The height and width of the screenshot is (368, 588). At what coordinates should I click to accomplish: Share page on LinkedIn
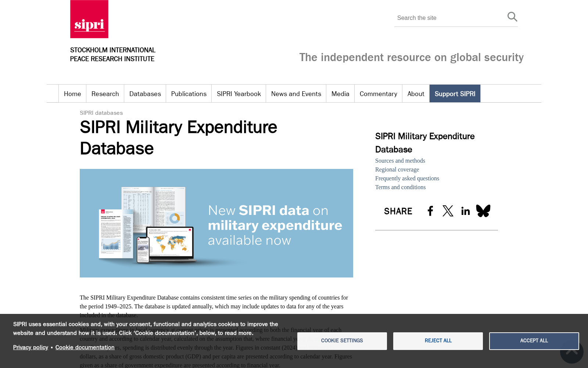pyautogui.click(x=466, y=211)
